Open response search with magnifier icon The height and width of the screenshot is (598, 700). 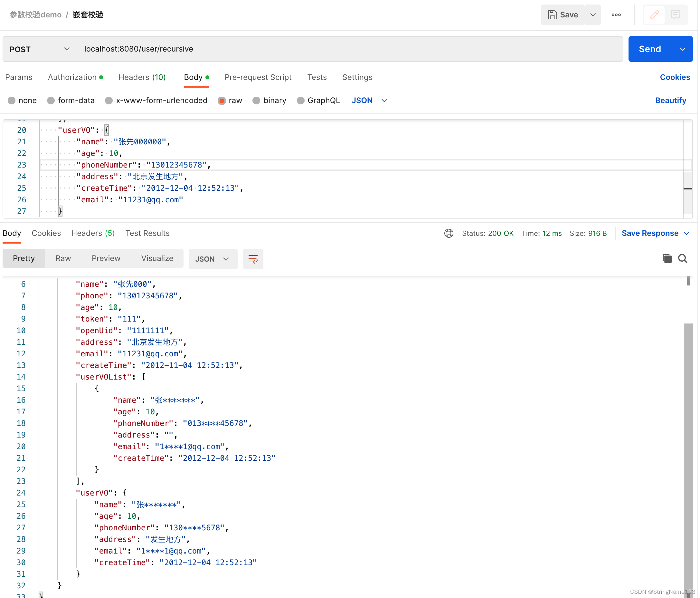pyautogui.click(x=683, y=258)
